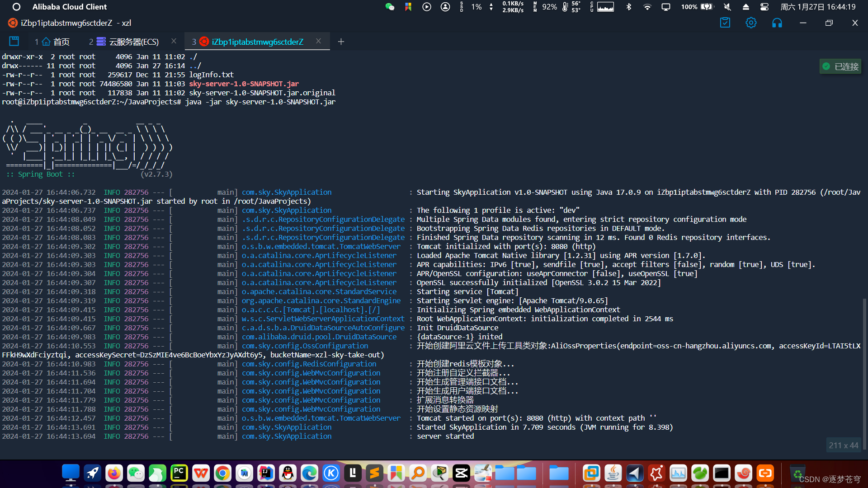Click the 211 x 44 terminal size label
This screenshot has height=488, width=868.
(x=843, y=446)
